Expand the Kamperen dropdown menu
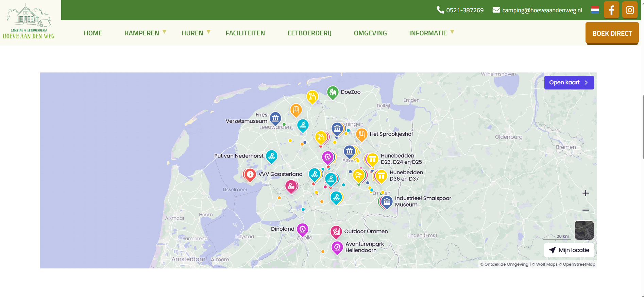Image resolution: width=644 pixels, height=297 pixels. (145, 33)
